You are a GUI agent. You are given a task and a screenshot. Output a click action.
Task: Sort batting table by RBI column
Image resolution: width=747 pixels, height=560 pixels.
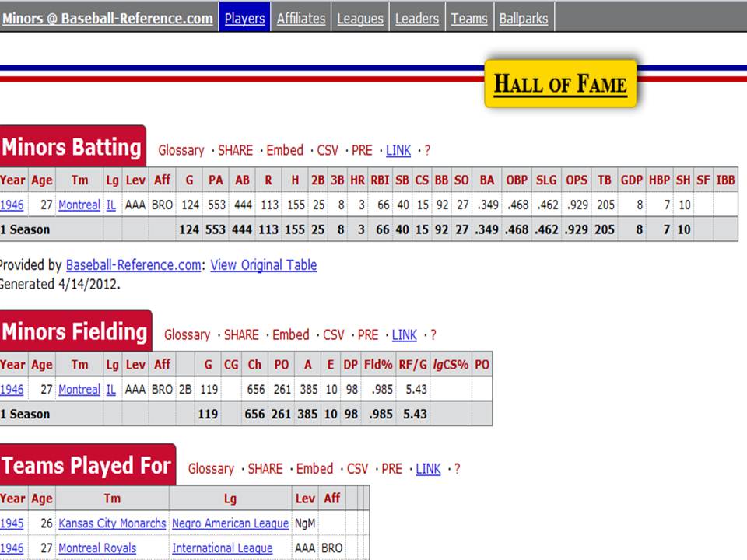click(381, 180)
